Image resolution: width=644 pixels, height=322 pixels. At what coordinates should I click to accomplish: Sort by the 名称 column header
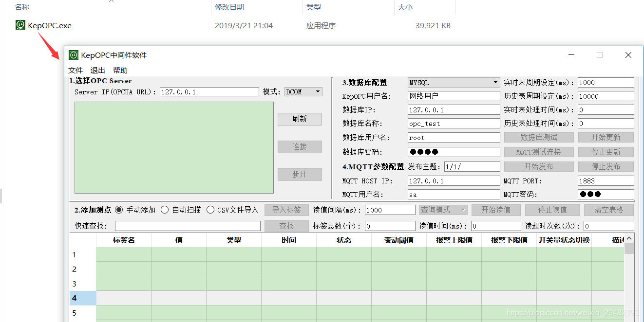22,7
